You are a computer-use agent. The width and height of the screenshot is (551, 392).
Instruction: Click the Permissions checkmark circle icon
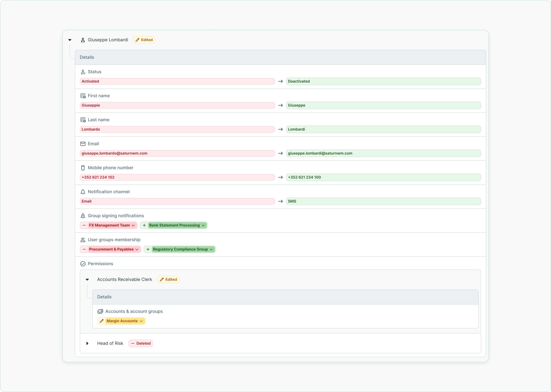tap(83, 264)
